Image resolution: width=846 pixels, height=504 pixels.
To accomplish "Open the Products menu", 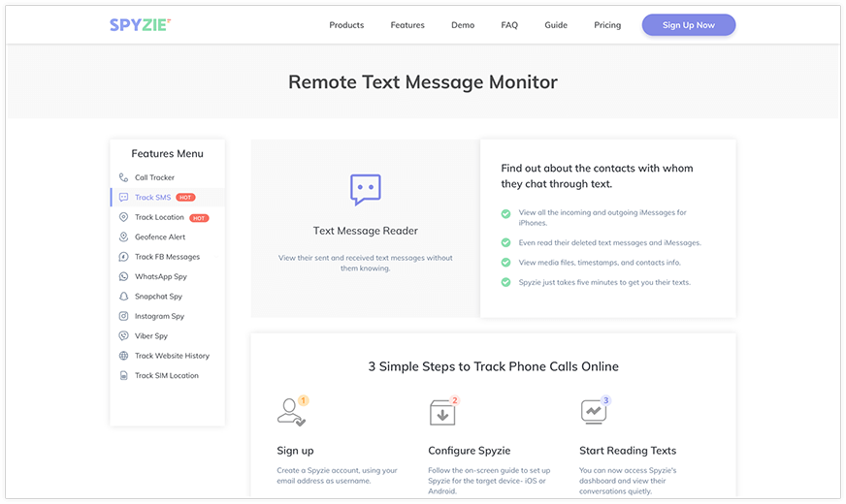I will pyautogui.click(x=346, y=25).
